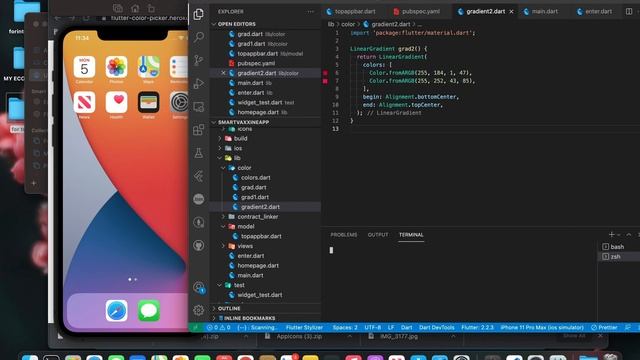Open errors and warnings count in status bar
This screenshot has width=640, height=360.
[219, 327]
